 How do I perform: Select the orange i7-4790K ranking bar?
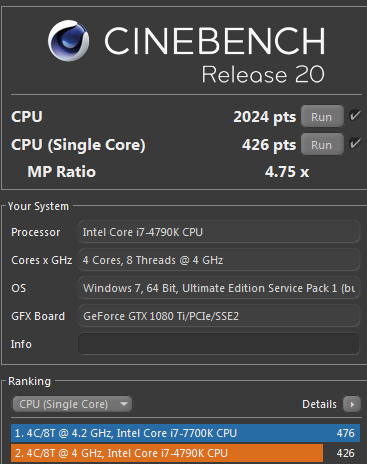tap(167, 453)
